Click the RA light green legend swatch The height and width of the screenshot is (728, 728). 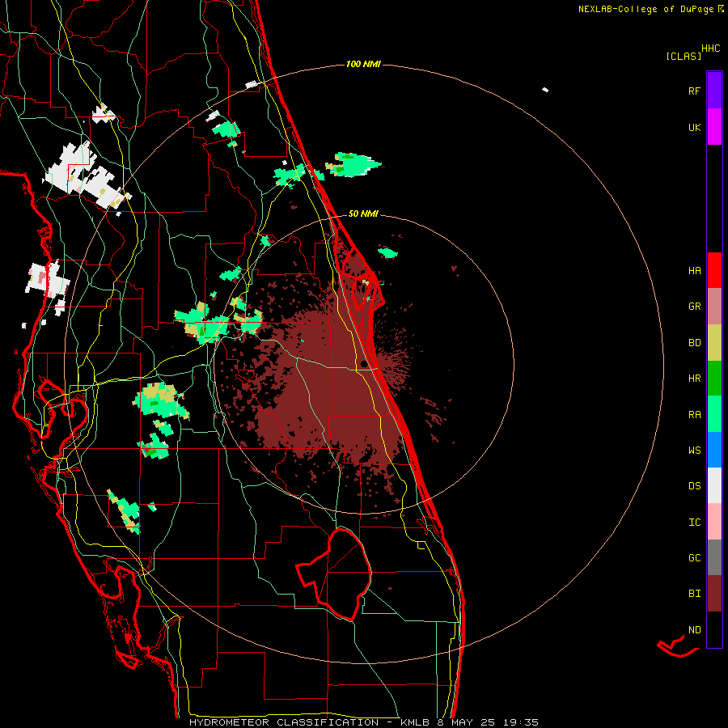coord(714,414)
